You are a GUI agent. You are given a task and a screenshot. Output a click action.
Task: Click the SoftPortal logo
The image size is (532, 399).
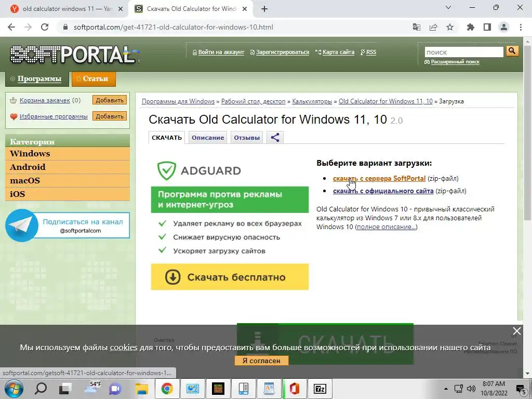click(74, 54)
